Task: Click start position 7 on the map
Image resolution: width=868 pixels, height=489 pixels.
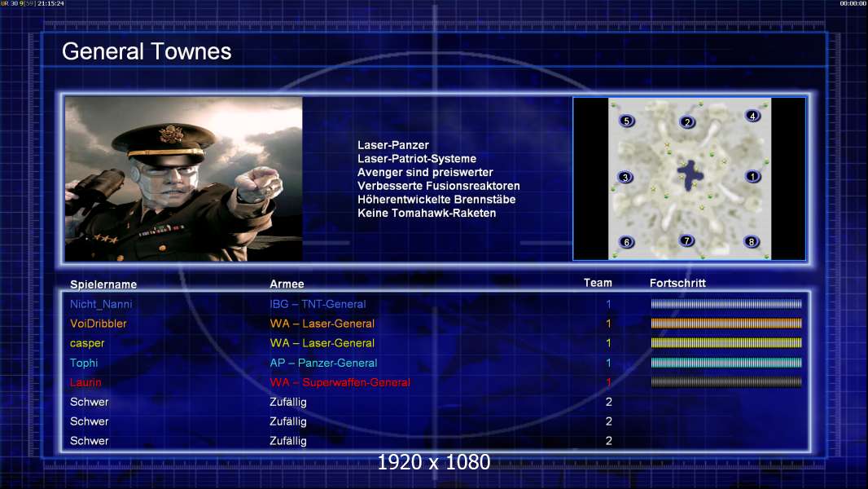Action: pyautogui.click(x=687, y=240)
